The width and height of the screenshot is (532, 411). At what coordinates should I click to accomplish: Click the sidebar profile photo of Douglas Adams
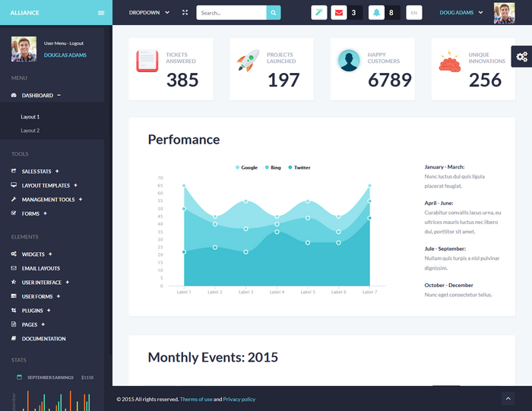pos(24,49)
